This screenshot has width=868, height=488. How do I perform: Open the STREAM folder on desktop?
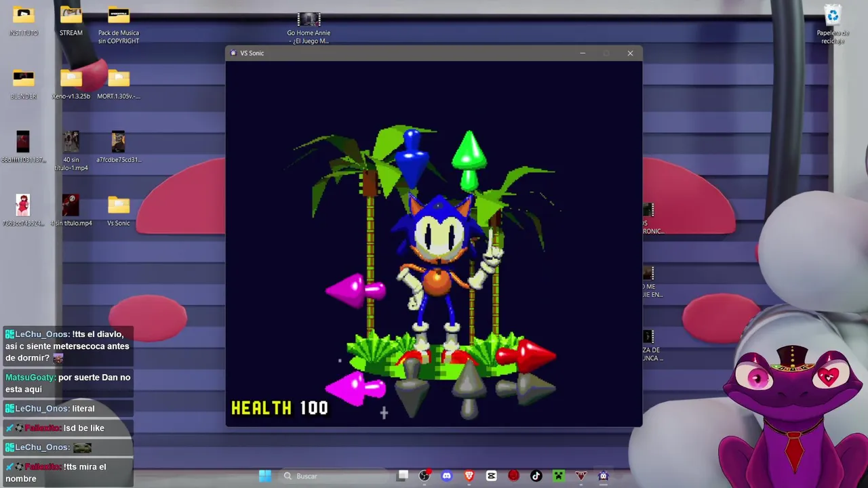click(x=71, y=21)
